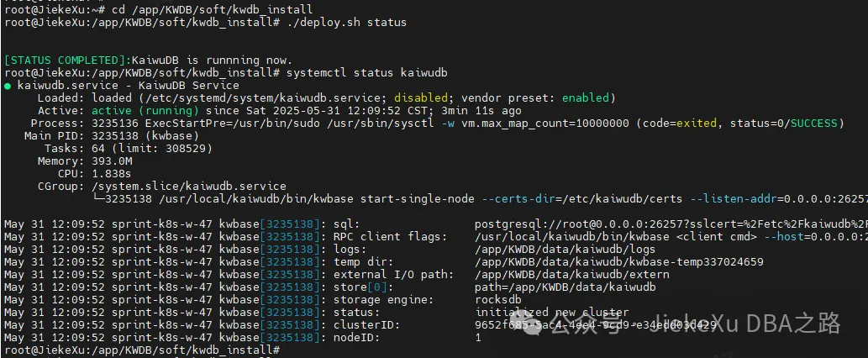Select the green 'active (running)' status
868x358 pixels.
coord(145,111)
